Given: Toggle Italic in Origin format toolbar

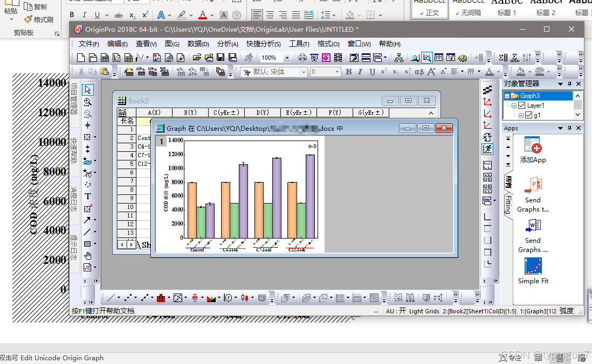Looking at the screenshot, I should pos(360,72).
